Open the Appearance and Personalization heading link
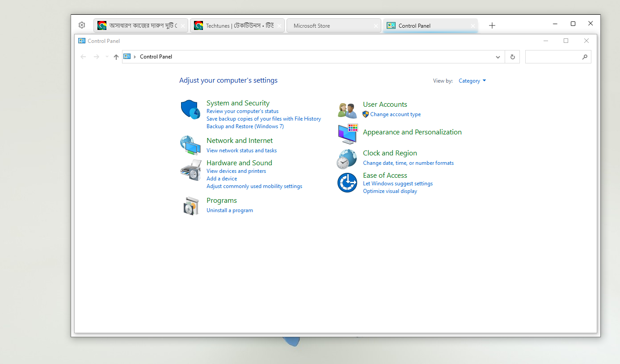This screenshot has width=620, height=364. [x=412, y=132]
